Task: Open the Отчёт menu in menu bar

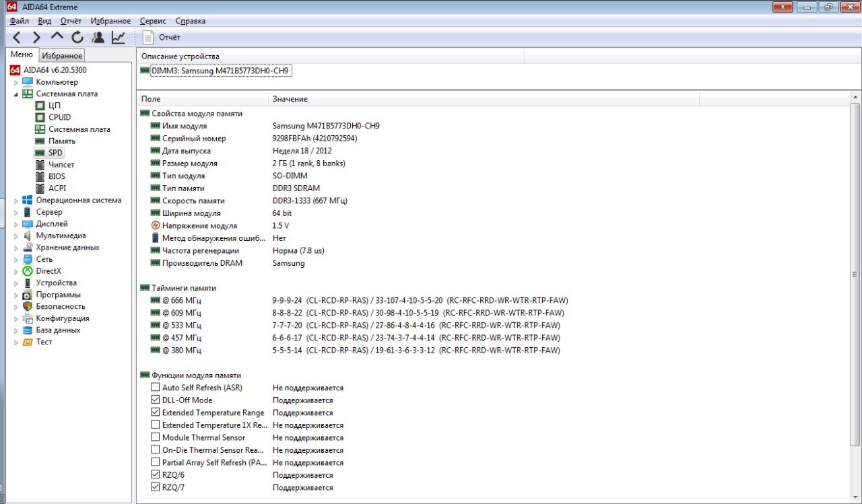Action: pos(71,21)
